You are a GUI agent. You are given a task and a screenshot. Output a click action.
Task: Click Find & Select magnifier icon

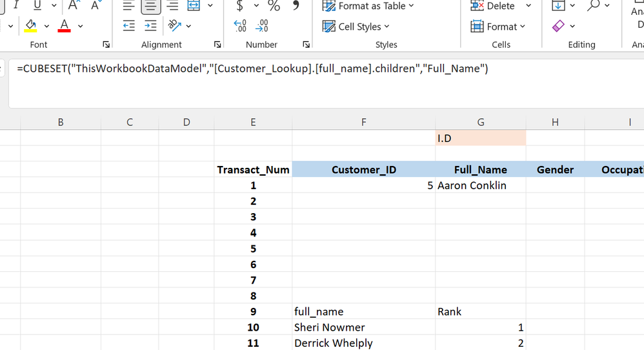point(593,5)
